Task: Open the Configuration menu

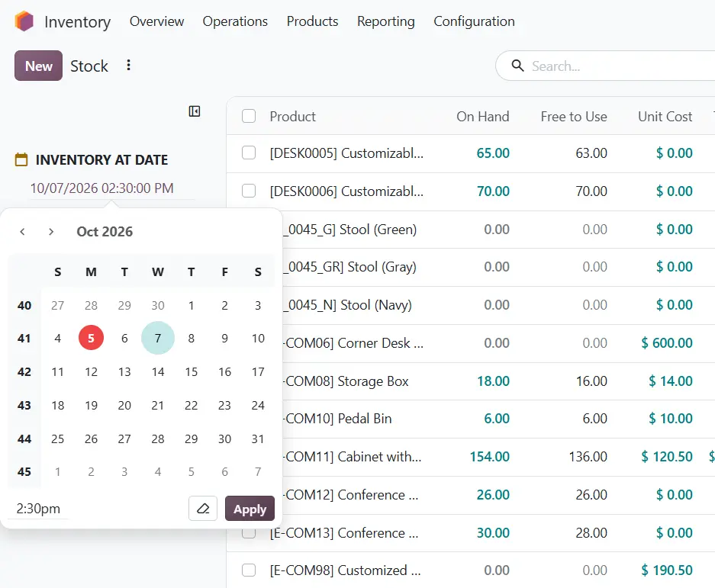Action: point(474,21)
